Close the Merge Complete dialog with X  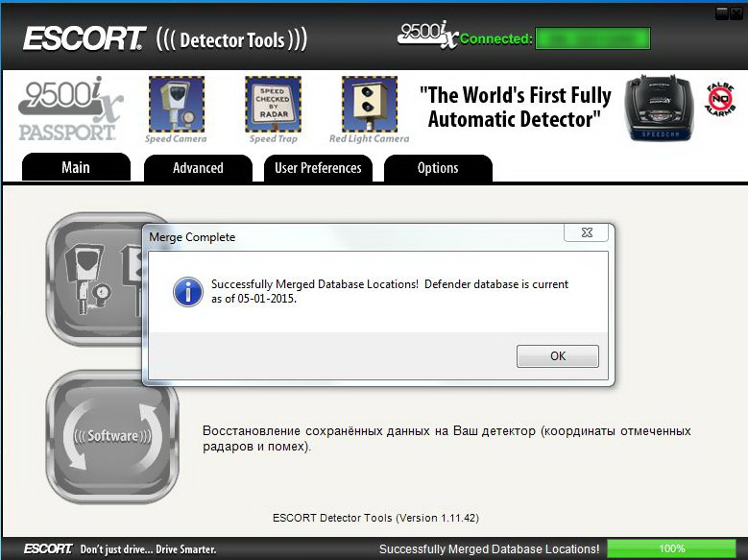pyautogui.click(x=587, y=232)
